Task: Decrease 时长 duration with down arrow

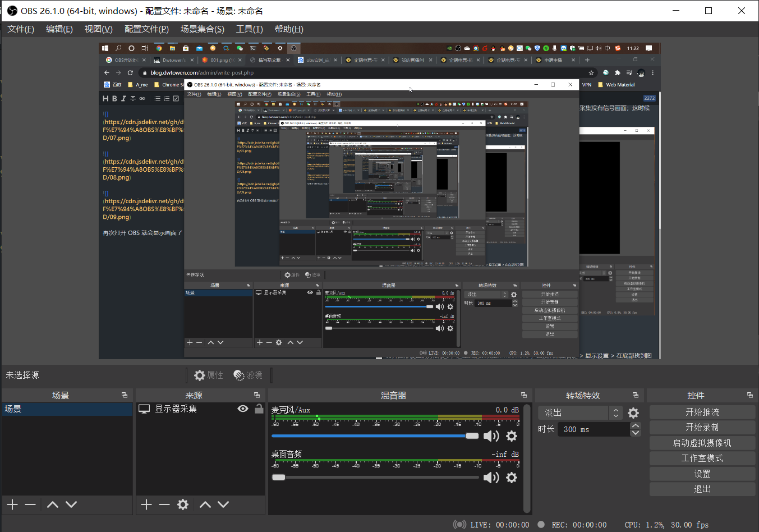Action: (x=636, y=433)
